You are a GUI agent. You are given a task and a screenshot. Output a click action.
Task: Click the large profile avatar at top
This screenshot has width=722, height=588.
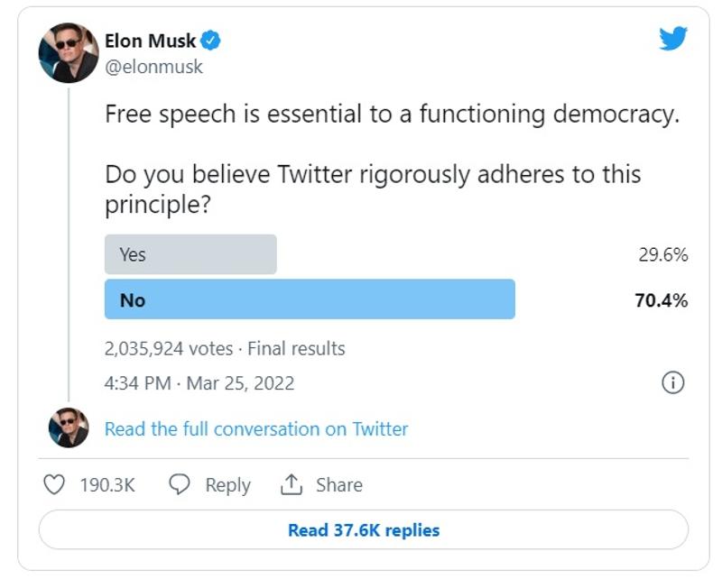[69, 53]
